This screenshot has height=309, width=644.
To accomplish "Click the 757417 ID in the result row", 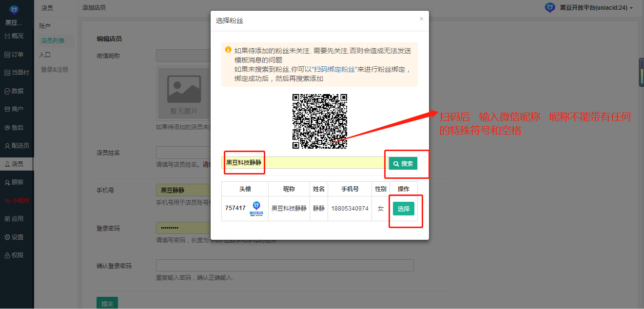I will coord(235,208).
